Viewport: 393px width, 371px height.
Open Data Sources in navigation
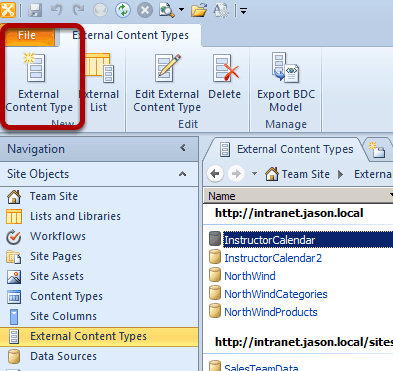tap(63, 356)
